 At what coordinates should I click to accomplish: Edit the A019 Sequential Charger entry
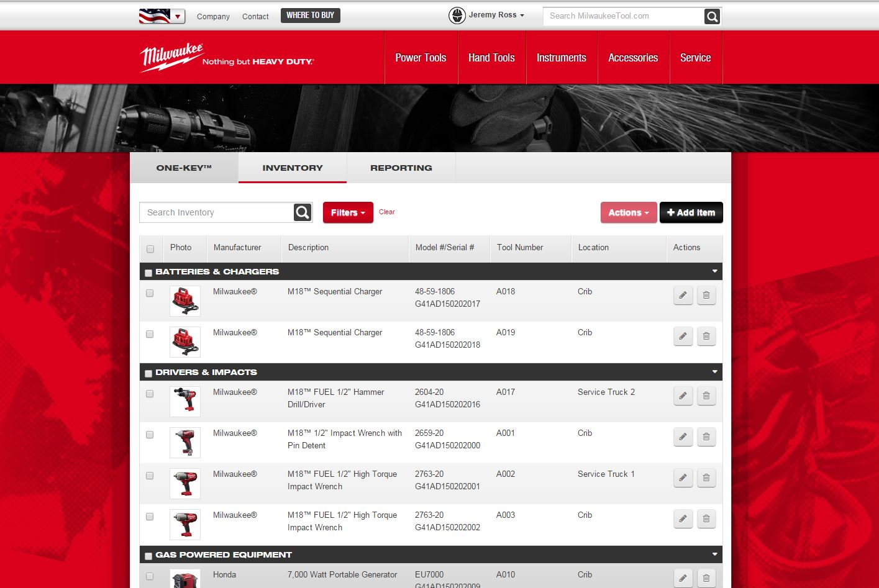coord(683,337)
